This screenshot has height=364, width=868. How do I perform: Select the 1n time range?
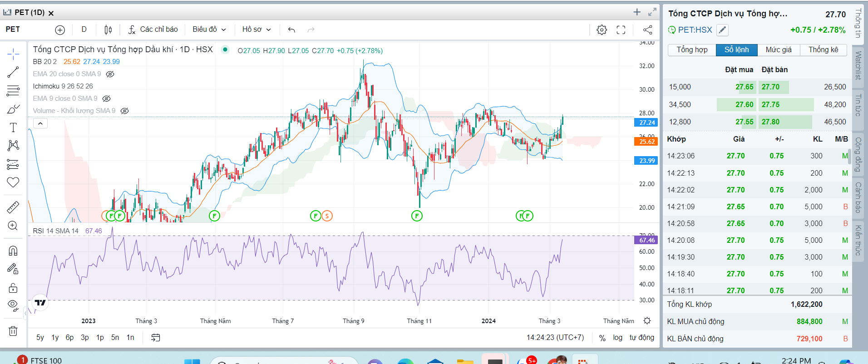click(130, 338)
